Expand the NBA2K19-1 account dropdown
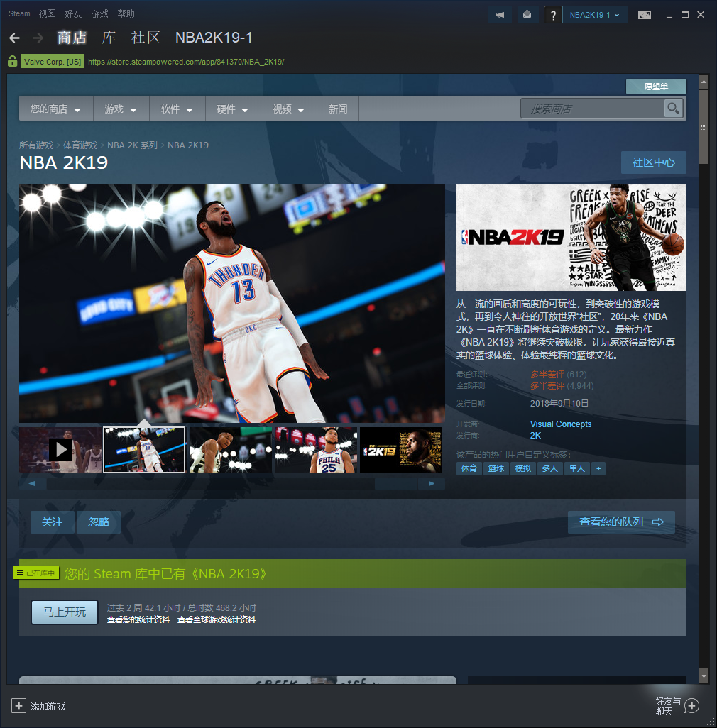Image resolution: width=717 pixels, height=728 pixels. [595, 15]
